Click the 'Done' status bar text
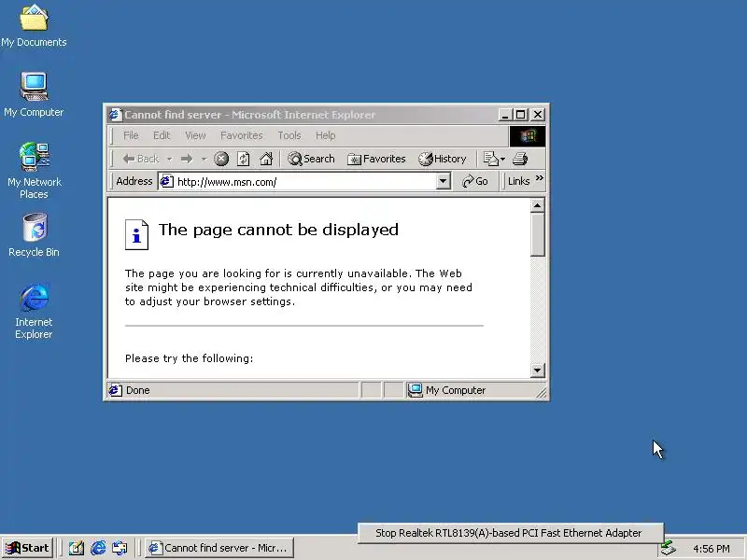747x560 pixels. (138, 390)
